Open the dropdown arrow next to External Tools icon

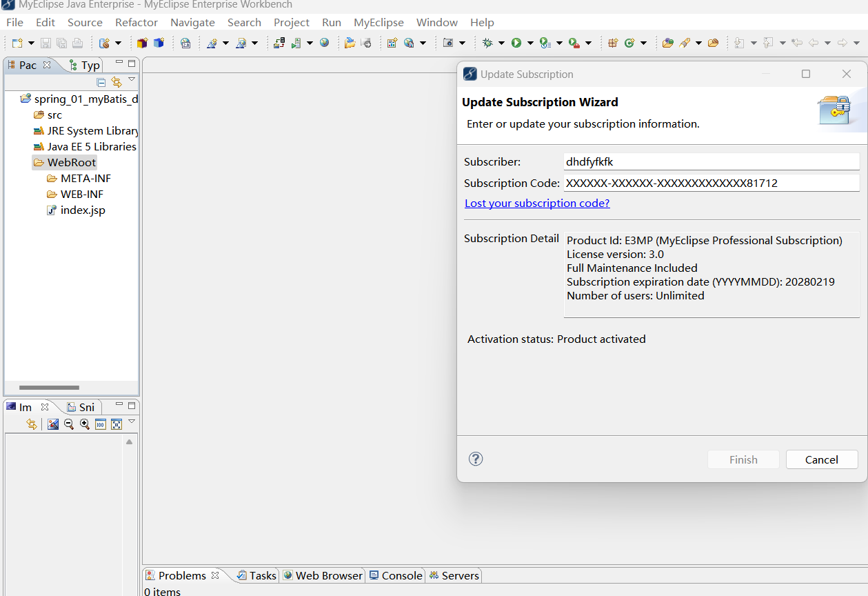pos(588,43)
